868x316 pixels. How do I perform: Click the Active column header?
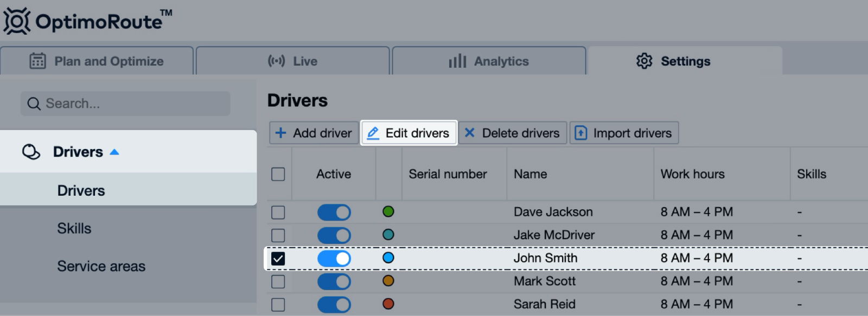coord(334,174)
